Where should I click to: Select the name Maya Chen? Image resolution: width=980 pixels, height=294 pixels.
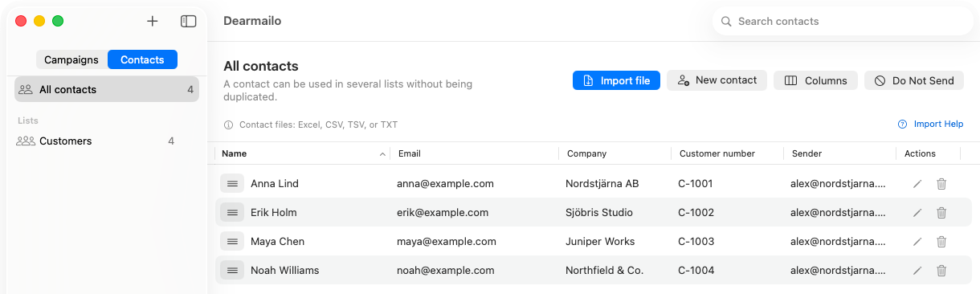click(x=277, y=241)
